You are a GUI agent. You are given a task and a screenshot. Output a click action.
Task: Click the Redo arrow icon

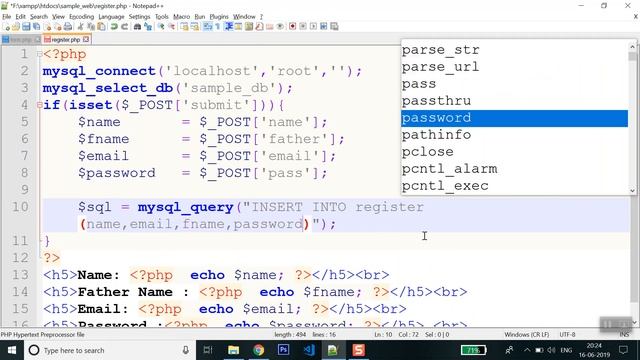coord(124,27)
